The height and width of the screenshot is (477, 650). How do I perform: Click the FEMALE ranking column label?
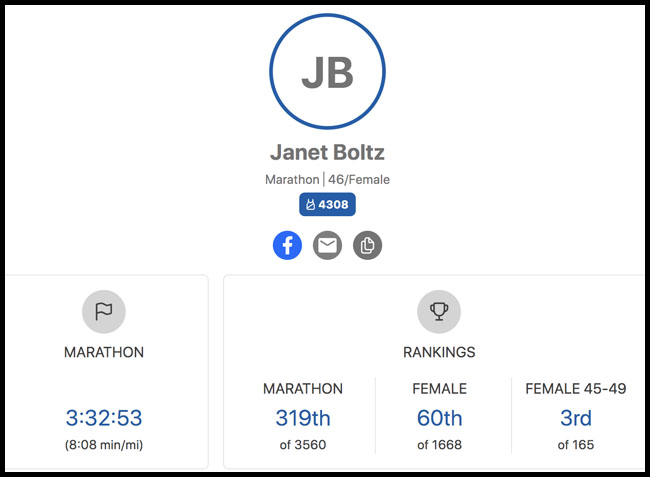pyautogui.click(x=439, y=388)
